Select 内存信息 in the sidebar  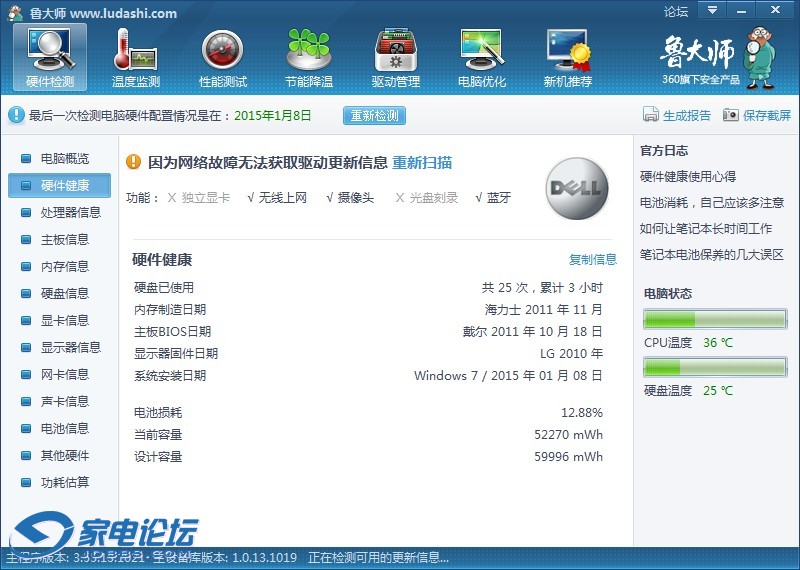pos(59,266)
